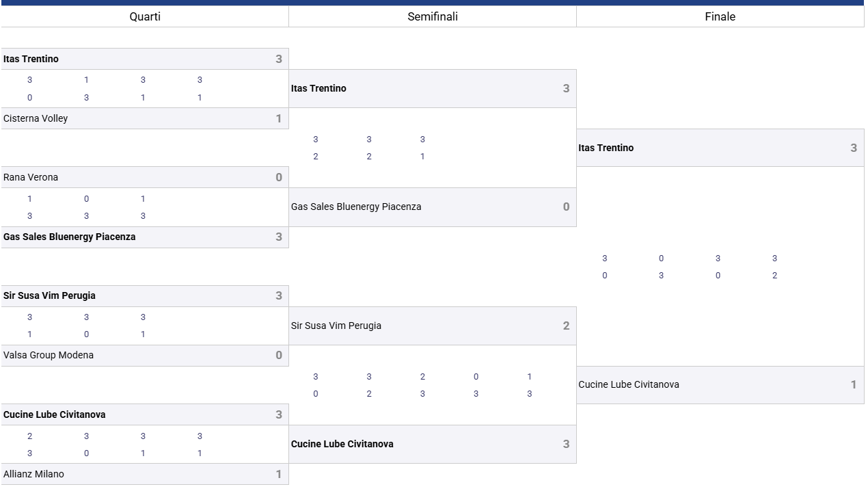The width and height of the screenshot is (868, 489).
Task: Click Gas Sales Bluenergy Piacenza semifinal row
Action: 432,207
